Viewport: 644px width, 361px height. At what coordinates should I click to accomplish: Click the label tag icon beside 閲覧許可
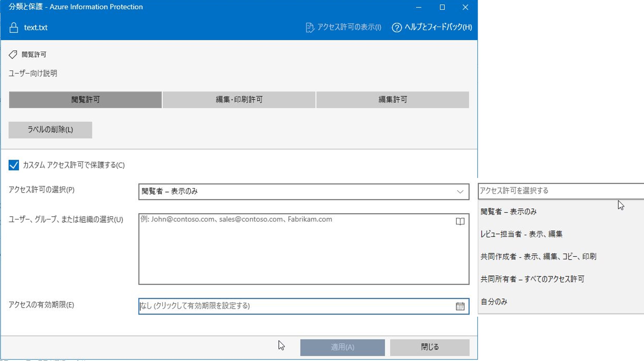coord(13,54)
